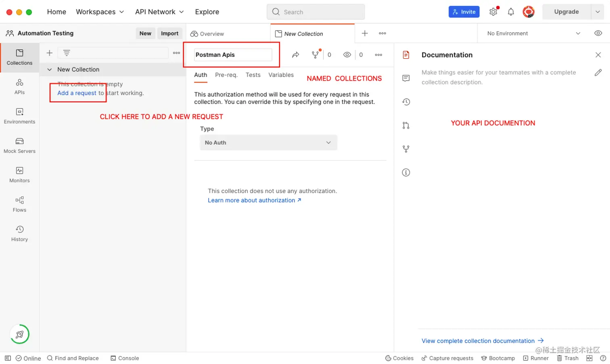
Task: Click Capture requests in the status bar
Action: [447, 358]
